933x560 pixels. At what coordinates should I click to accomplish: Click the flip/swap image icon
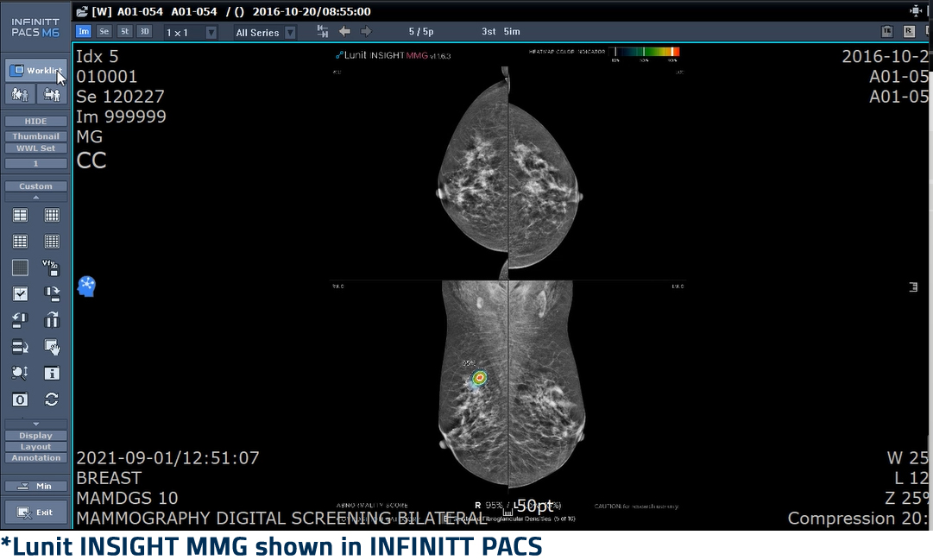tap(52, 294)
